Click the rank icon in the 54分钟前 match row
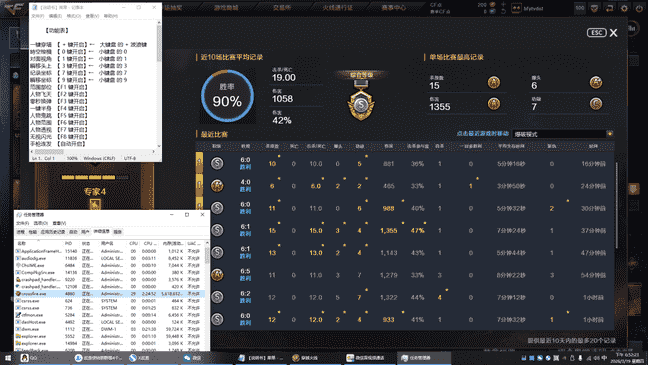The height and width of the screenshot is (365, 648). click(217, 274)
